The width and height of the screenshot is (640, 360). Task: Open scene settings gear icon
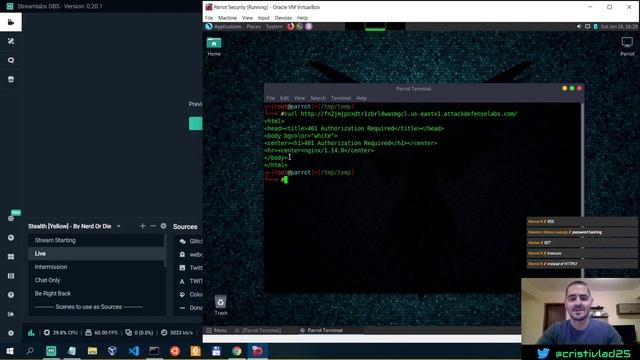tap(163, 226)
